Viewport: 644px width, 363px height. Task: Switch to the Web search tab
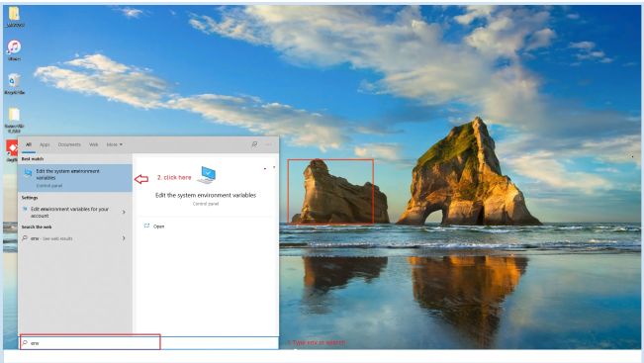(94, 144)
